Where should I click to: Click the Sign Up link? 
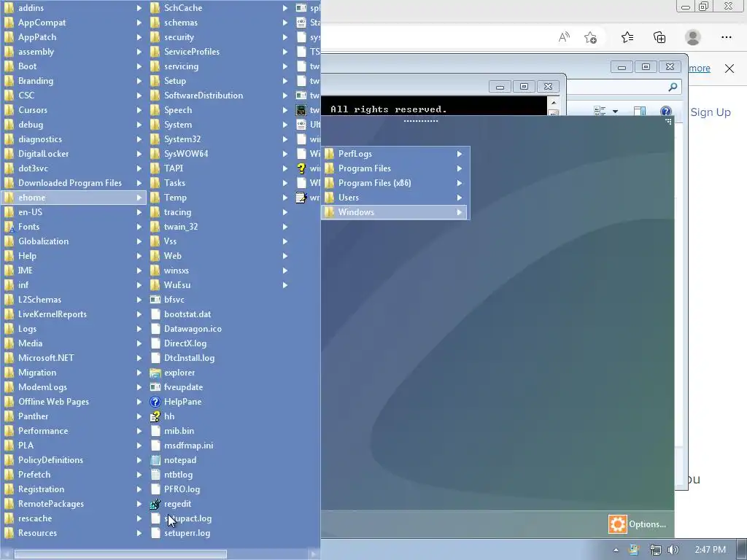tap(711, 112)
